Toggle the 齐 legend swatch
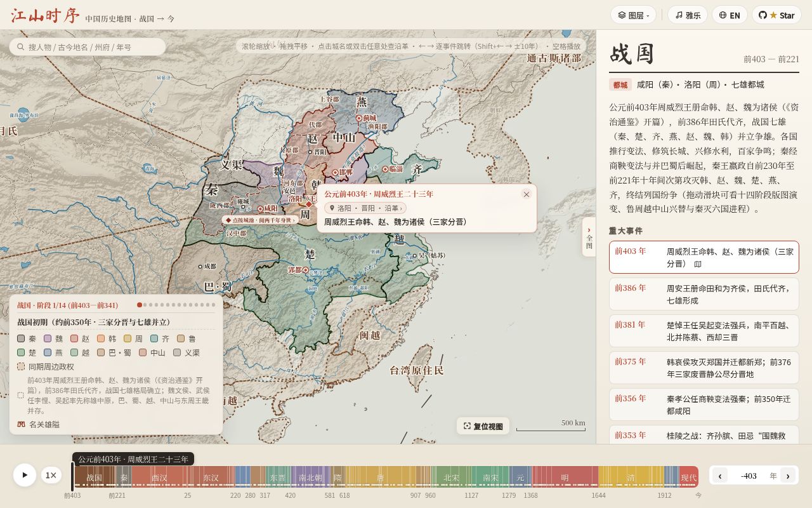 154,339
